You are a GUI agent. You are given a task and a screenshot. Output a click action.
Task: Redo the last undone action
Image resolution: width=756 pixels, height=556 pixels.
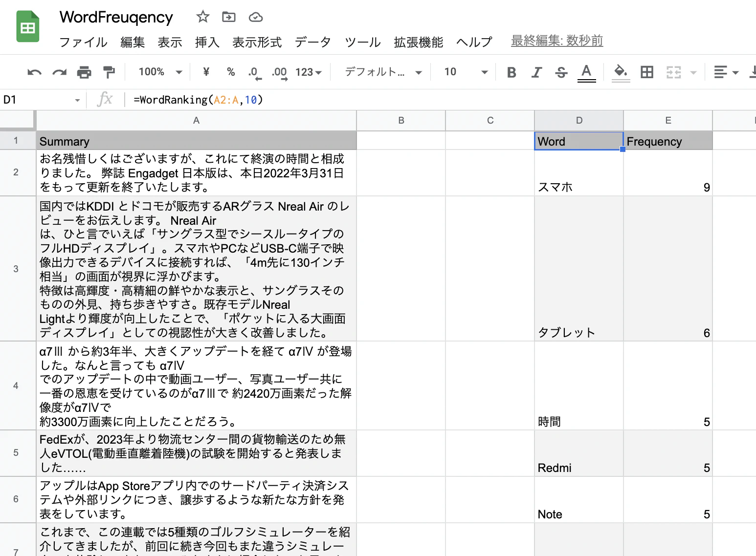click(x=59, y=72)
